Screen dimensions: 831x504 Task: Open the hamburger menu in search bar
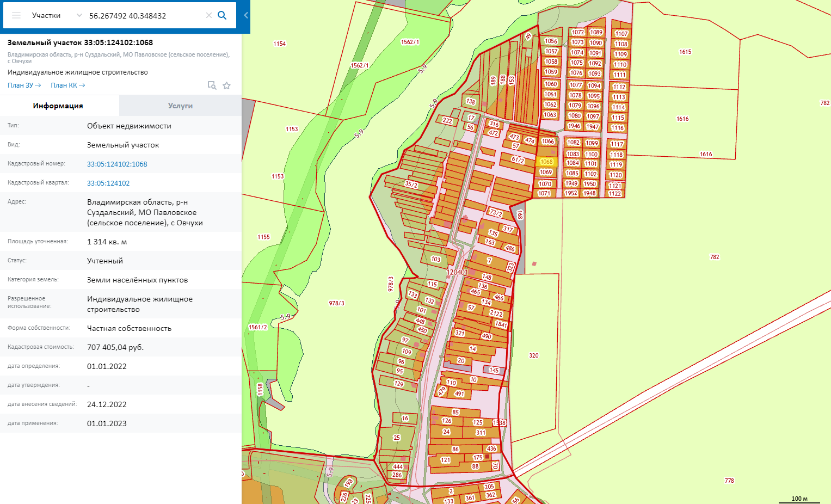coord(16,15)
